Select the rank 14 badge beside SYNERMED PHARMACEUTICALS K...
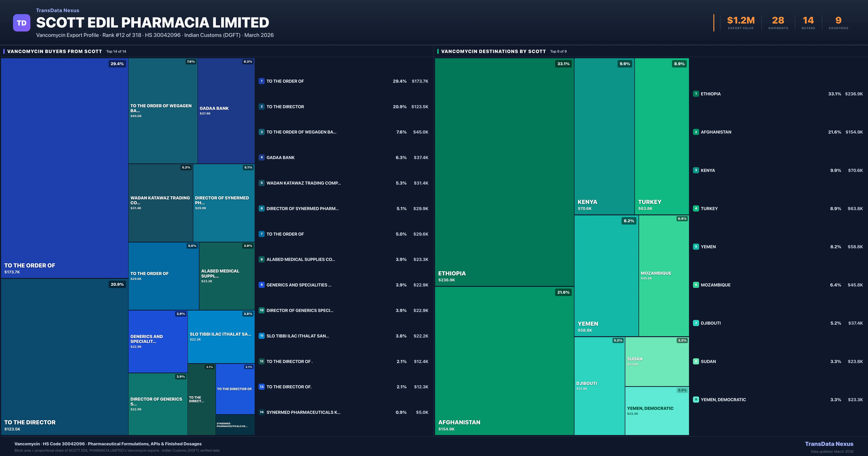The height and width of the screenshot is (456, 868). click(x=261, y=412)
